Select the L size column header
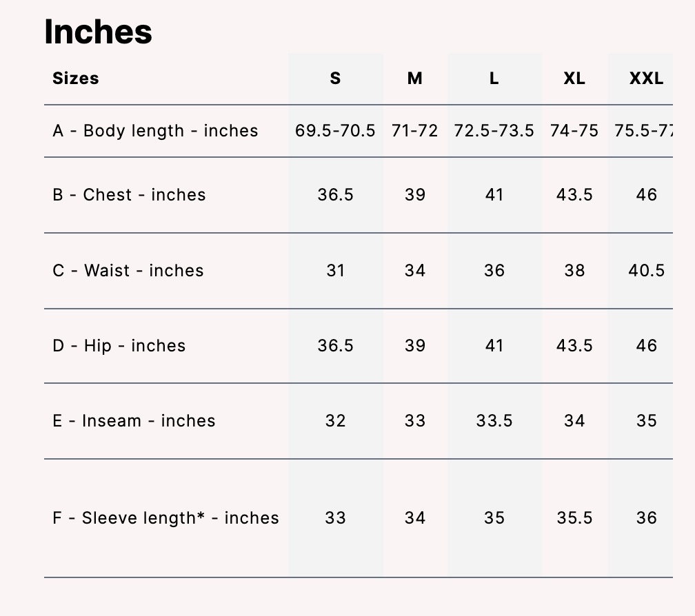 click(x=494, y=79)
